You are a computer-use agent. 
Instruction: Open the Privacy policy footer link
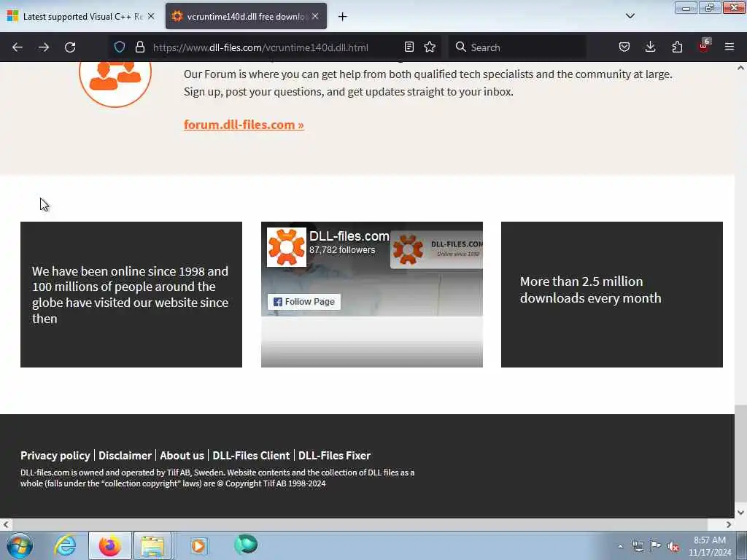pos(55,456)
